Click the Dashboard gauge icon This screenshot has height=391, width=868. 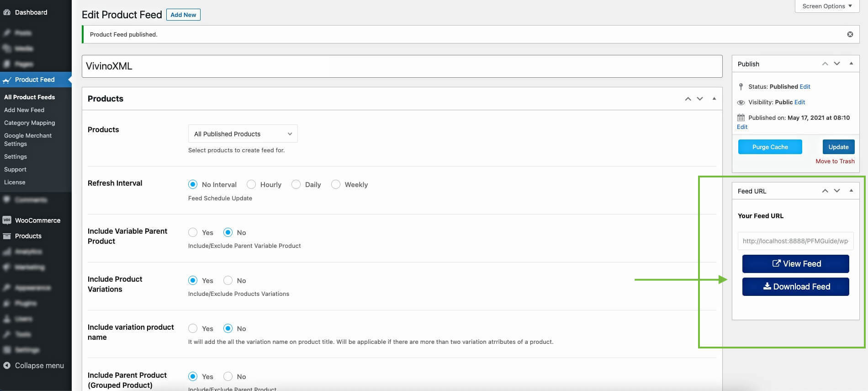click(x=7, y=12)
